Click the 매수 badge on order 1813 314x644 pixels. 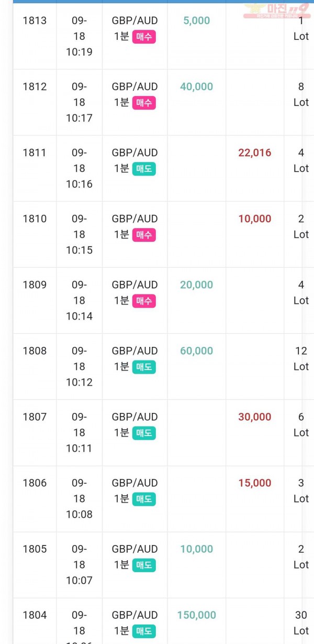click(x=144, y=37)
